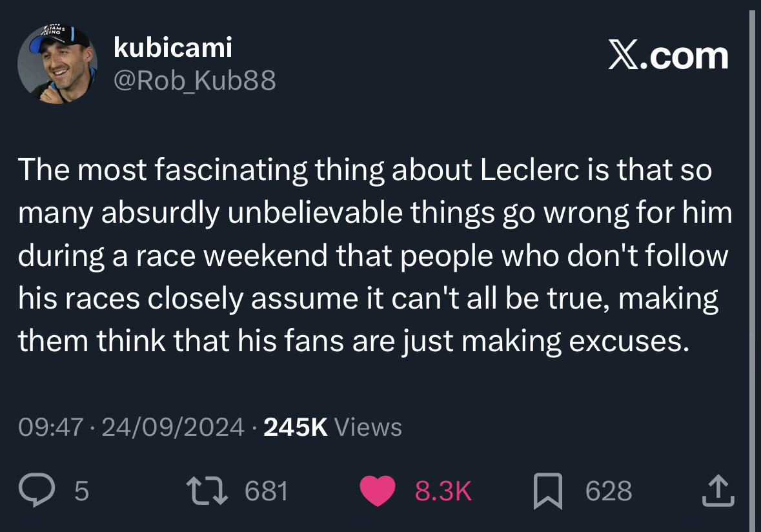This screenshot has height=532, width=761.
Task: Show the 681 reposts list
Action: pyautogui.click(x=267, y=491)
